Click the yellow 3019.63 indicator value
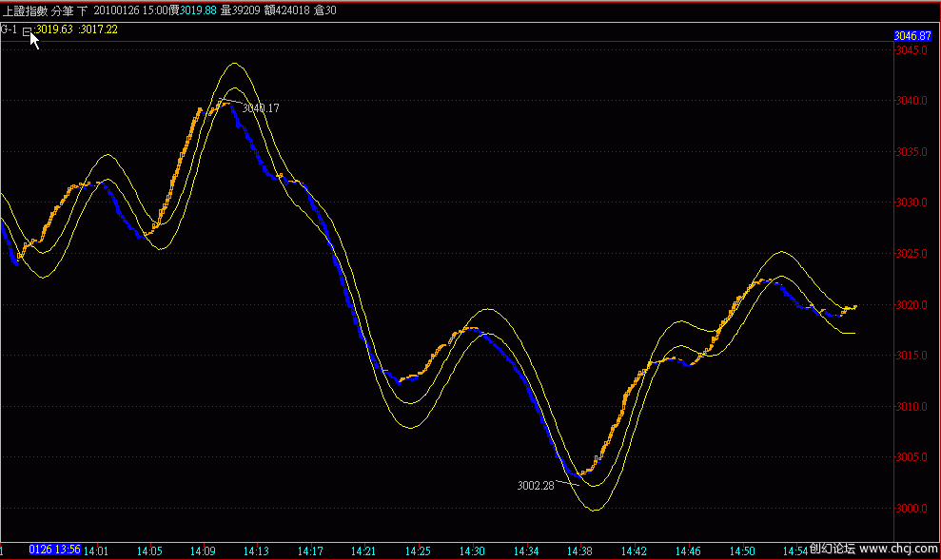This screenshot has width=941, height=560. (x=56, y=29)
